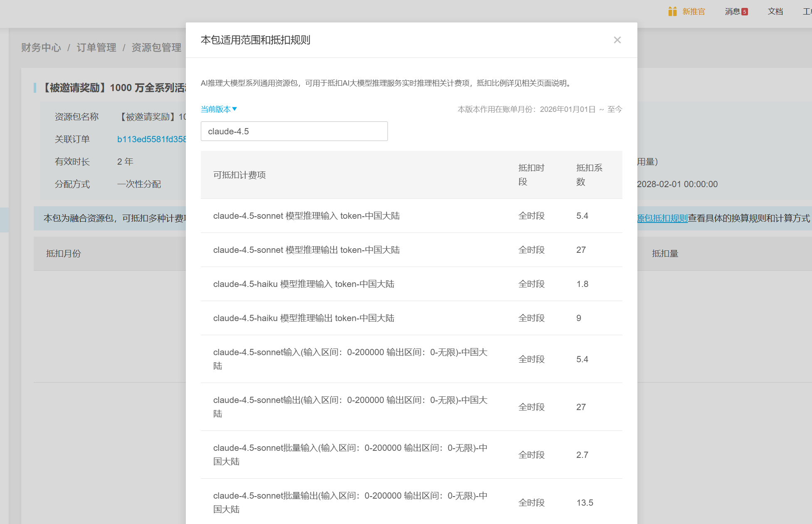
Task: Click coefficient 1.8 for haiku input
Action: 582,284
